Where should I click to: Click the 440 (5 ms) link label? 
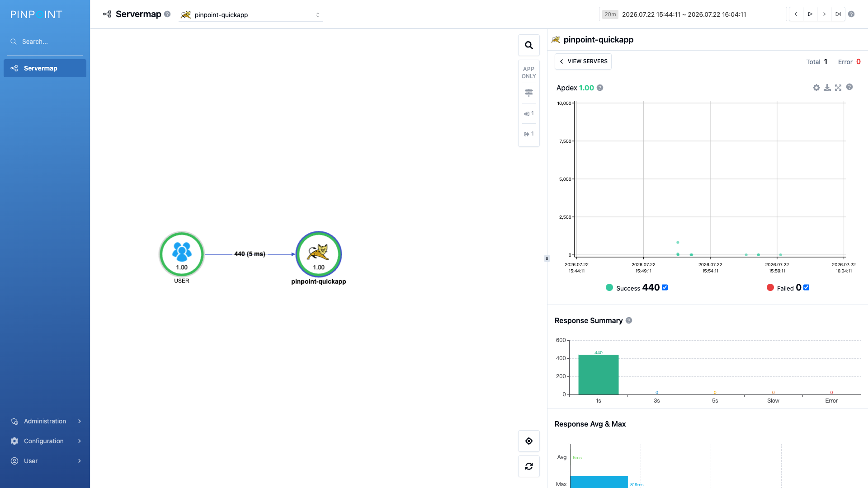pyautogui.click(x=250, y=254)
